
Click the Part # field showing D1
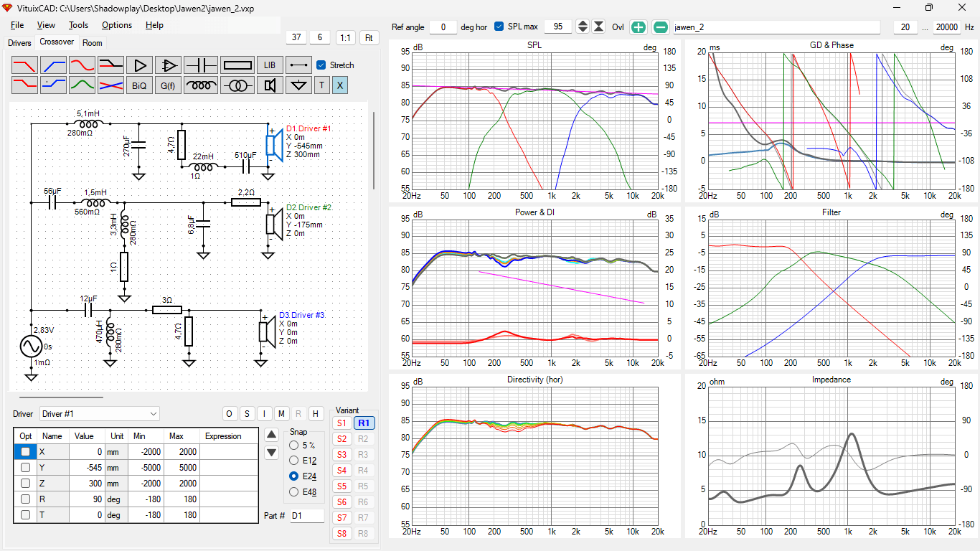click(x=307, y=516)
